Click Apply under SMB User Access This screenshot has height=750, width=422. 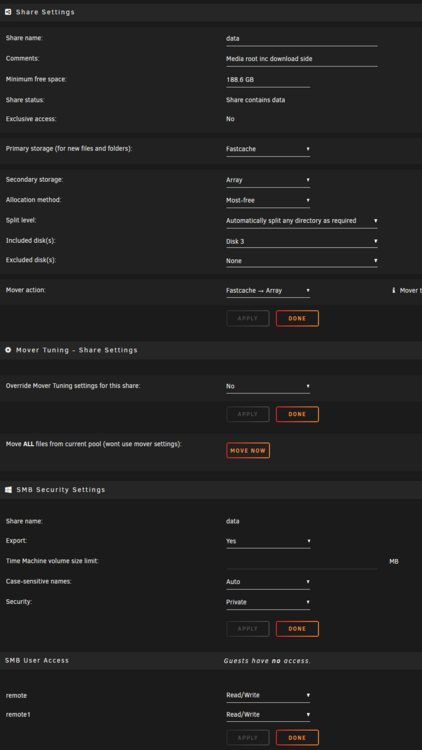click(x=248, y=738)
